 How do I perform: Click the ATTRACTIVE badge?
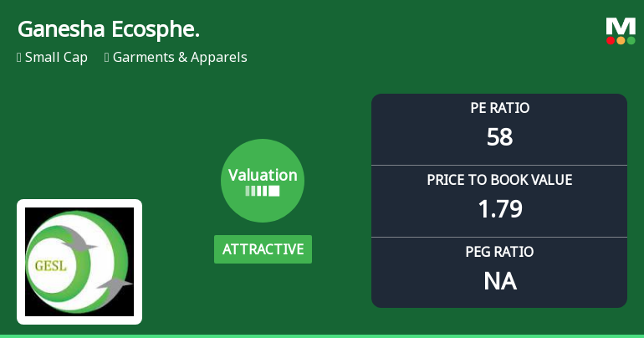click(263, 249)
